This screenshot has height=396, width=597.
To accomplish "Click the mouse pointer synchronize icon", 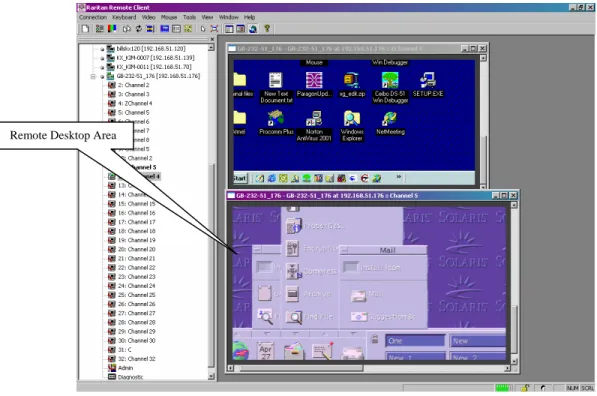I will click(x=203, y=29).
